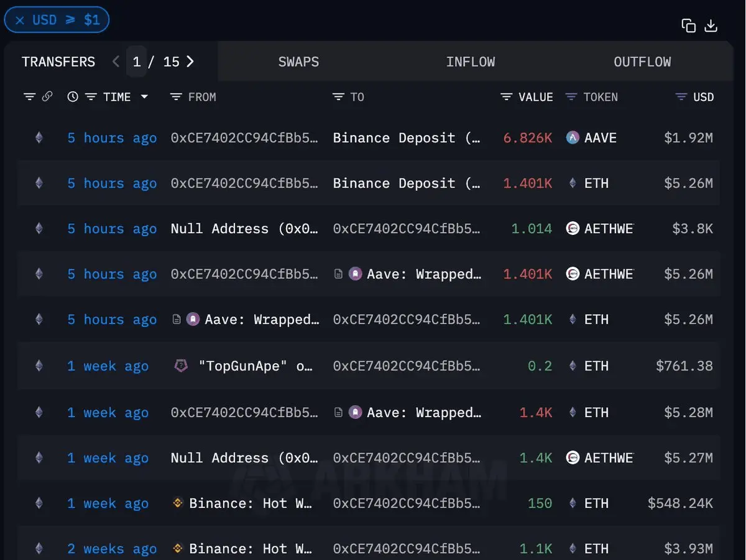
Task: Select the $761.38 USD amount
Action: pos(684,366)
